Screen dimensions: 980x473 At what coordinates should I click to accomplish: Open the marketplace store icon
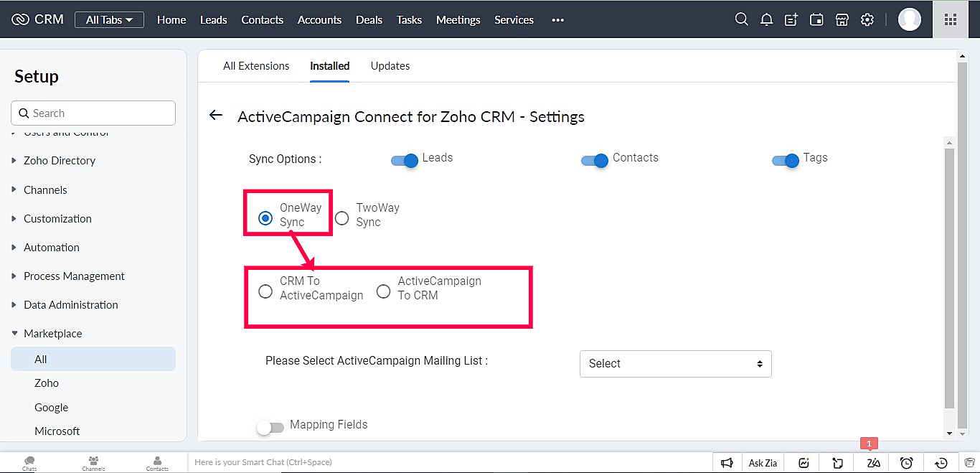(x=842, y=19)
